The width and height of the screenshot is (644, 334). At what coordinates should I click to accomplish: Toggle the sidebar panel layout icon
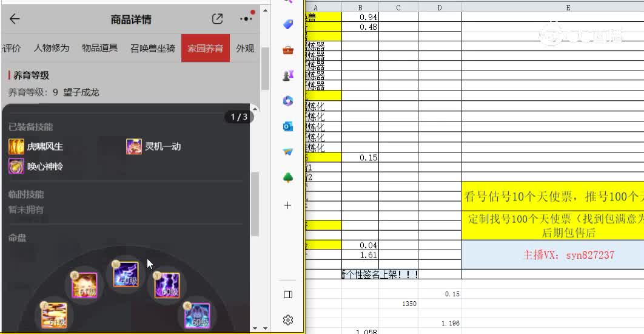coord(288,294)
